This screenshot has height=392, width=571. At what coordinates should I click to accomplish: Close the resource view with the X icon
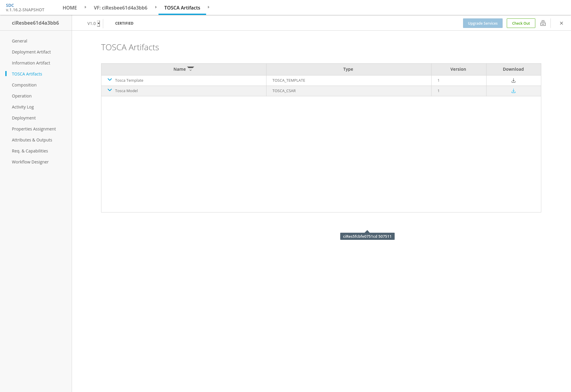561,23
